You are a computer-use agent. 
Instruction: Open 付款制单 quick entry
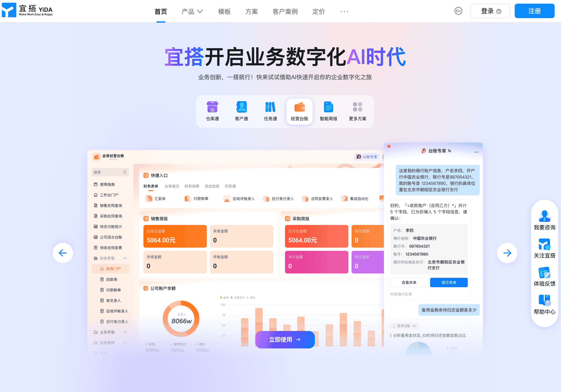click(x=197, y=198)
